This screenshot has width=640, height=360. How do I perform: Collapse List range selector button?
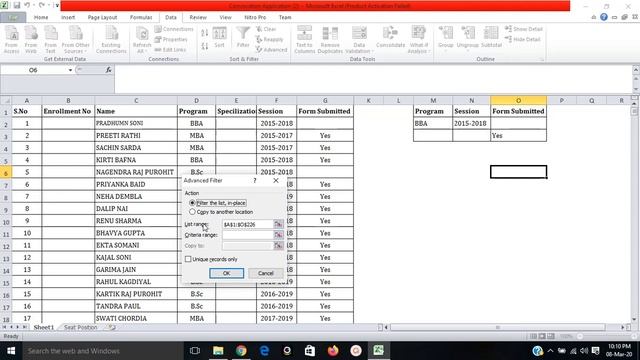(278, 224)
